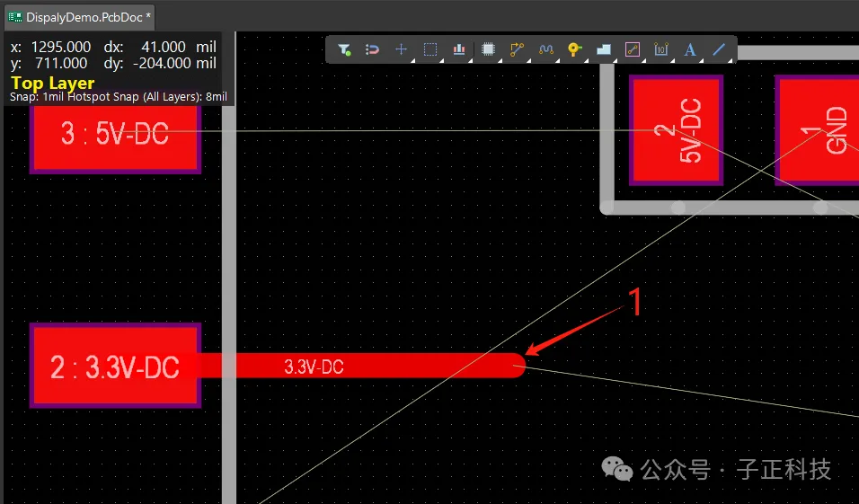Viewport: 859px width, 504px height.
Task: Choose the rectangle selection tool
Action: 430,49
